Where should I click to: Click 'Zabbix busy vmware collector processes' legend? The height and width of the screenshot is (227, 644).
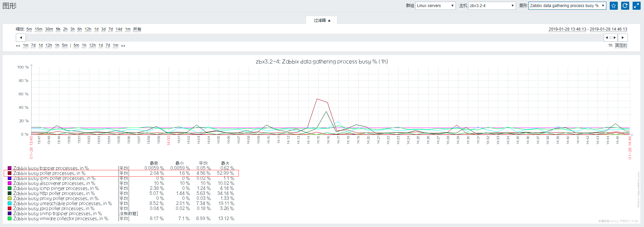[61, 219]
